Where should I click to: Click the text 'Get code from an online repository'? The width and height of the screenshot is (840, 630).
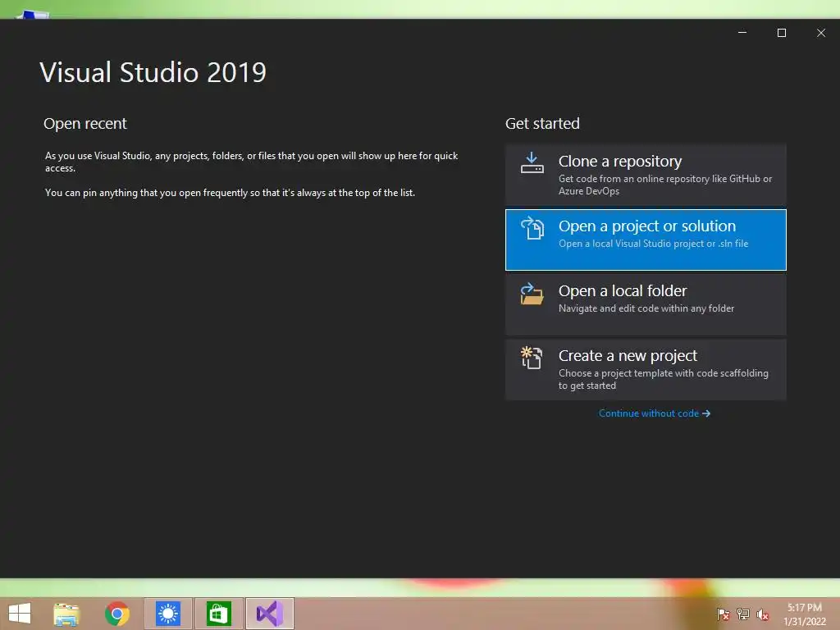click(634, 179)
